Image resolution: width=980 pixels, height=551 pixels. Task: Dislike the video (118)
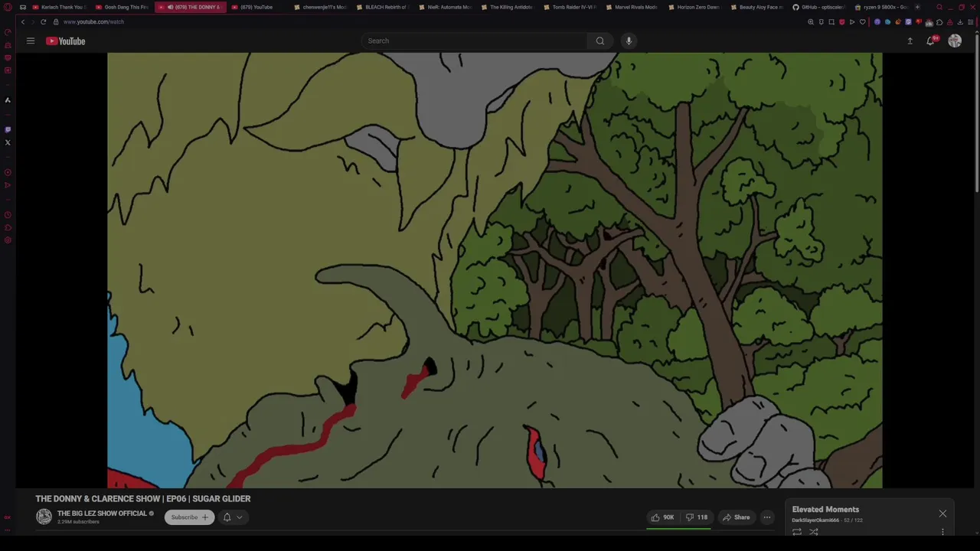pyautogui.click(x=697, y=517)
